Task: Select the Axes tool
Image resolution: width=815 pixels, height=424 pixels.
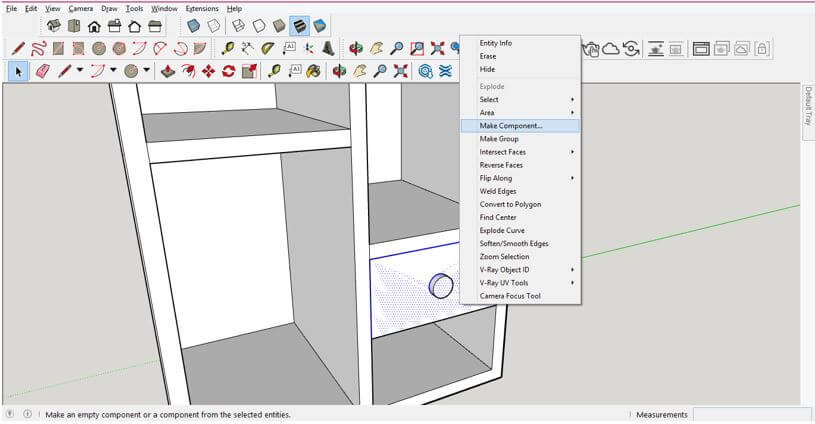Action: click(309, 49)
